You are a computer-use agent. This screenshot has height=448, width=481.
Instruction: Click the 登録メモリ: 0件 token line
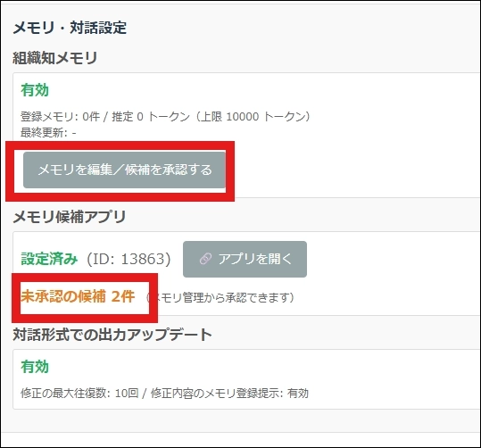click(166, 117)
